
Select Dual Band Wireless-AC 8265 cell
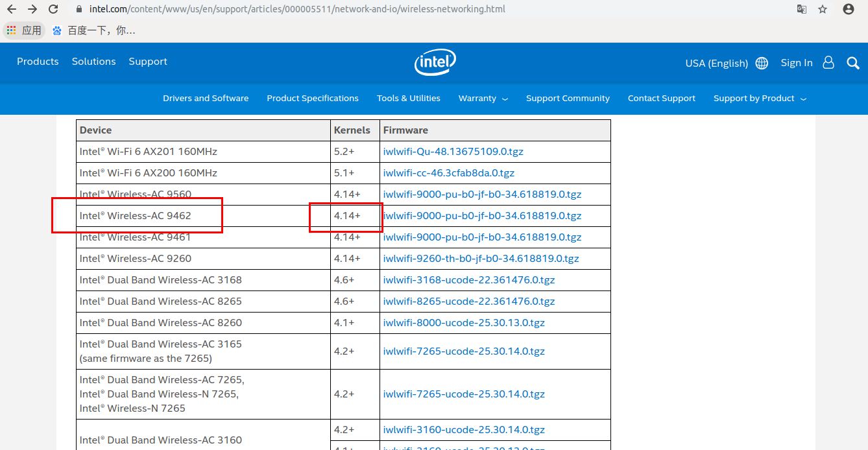tap(203, 302)
